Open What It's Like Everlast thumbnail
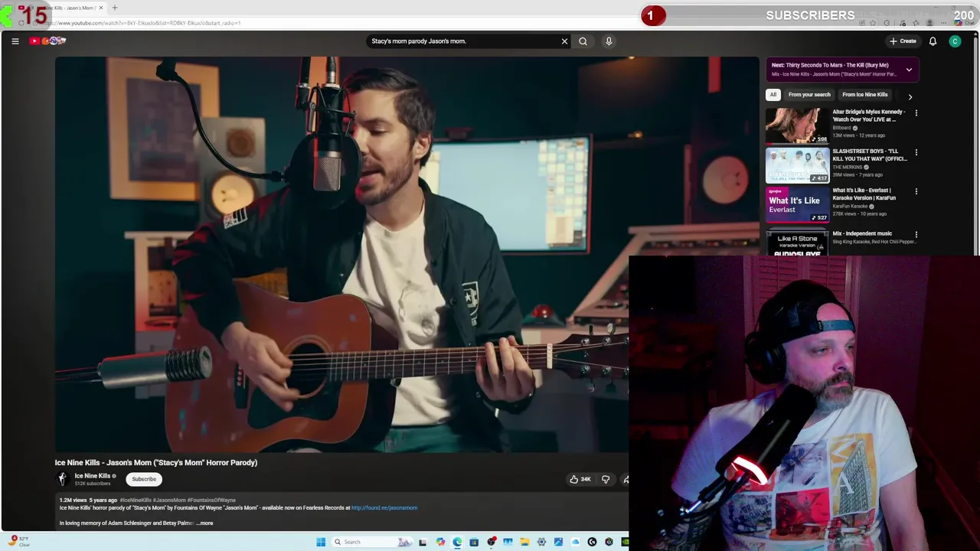This screenshot has width=980, height=551. click(x=797, y=204)
